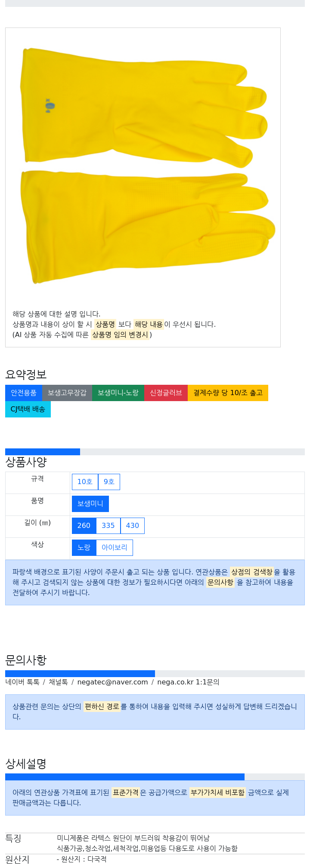Open the nega.co.kr 1:1문의 link

pos(188,682)
